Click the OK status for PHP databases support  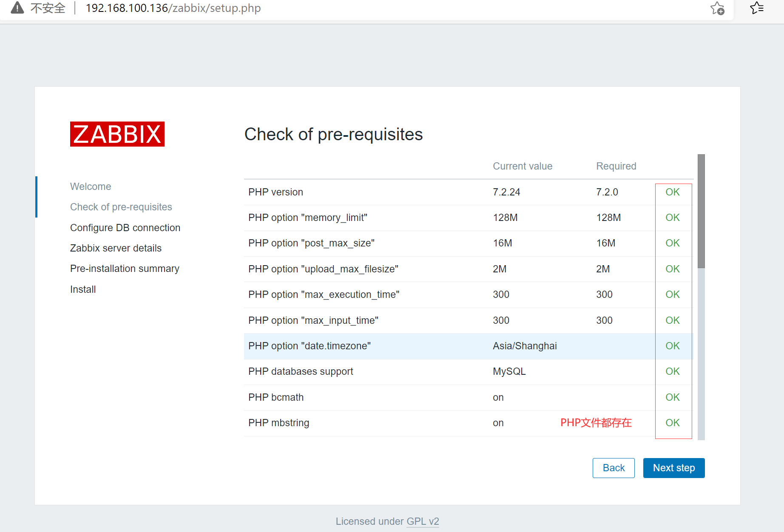[672, 371]
